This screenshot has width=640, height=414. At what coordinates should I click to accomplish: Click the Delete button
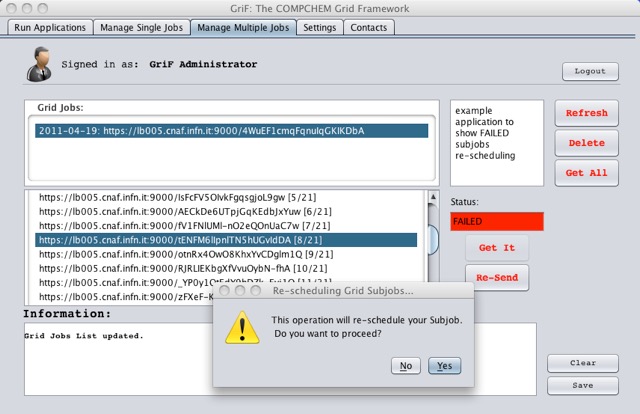[587, 143]
